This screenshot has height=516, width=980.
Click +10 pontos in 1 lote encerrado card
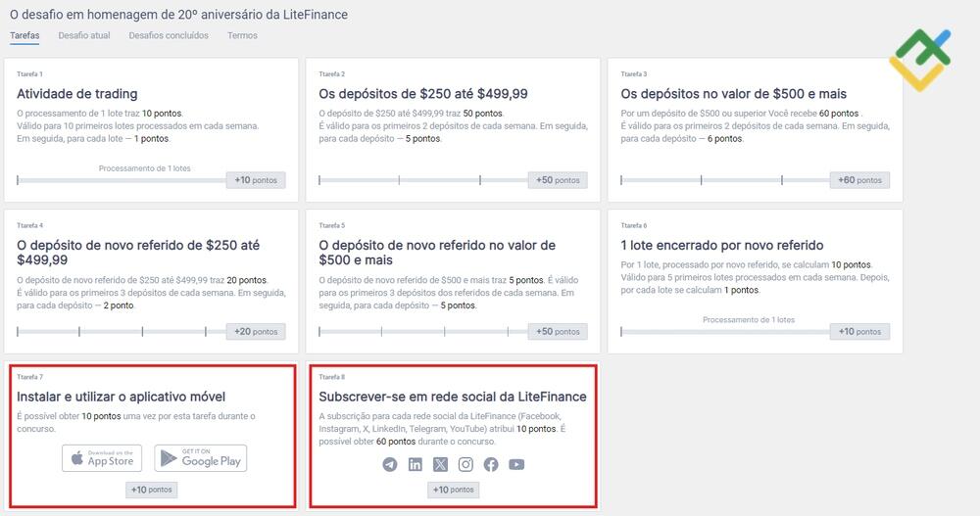[860, 332]
